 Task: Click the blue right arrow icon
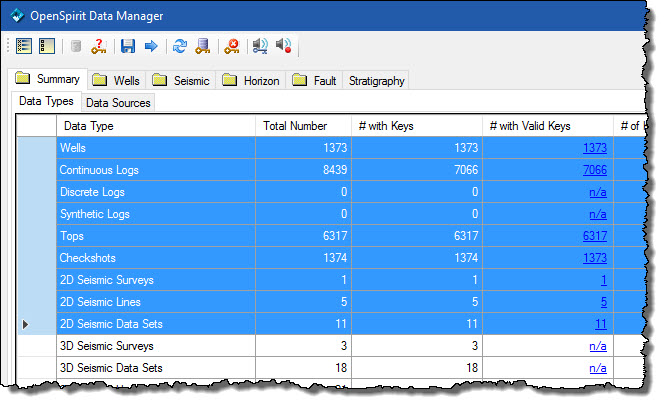[151, 46]
